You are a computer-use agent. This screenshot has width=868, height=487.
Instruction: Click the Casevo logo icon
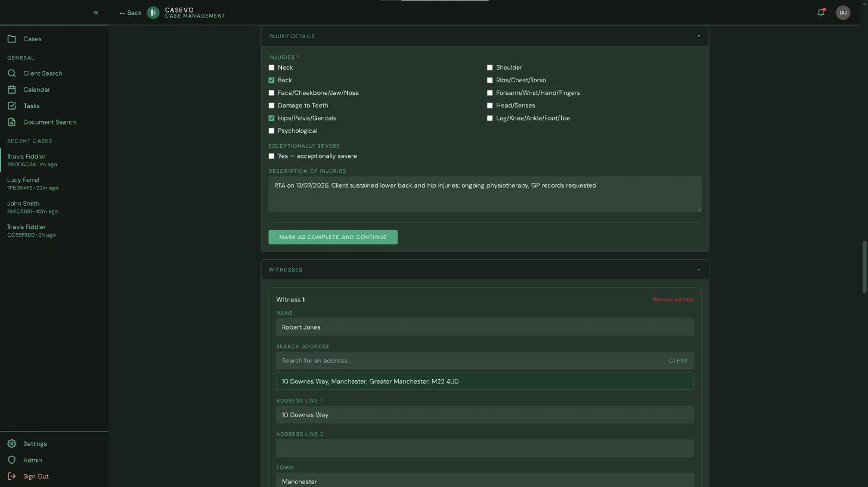coord(153,13)
